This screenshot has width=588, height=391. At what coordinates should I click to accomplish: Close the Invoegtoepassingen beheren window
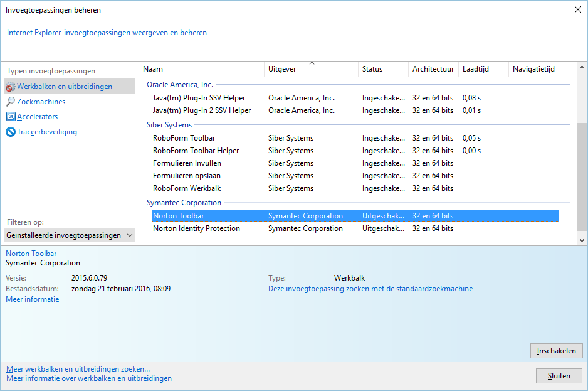coord(577,9)
